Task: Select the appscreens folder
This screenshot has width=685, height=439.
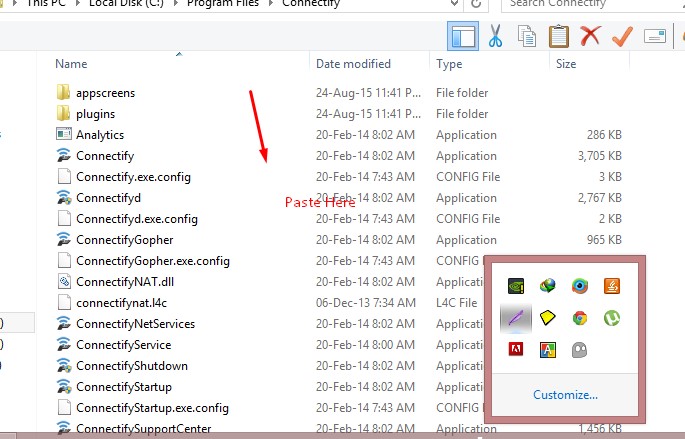Action: point(105,93)
